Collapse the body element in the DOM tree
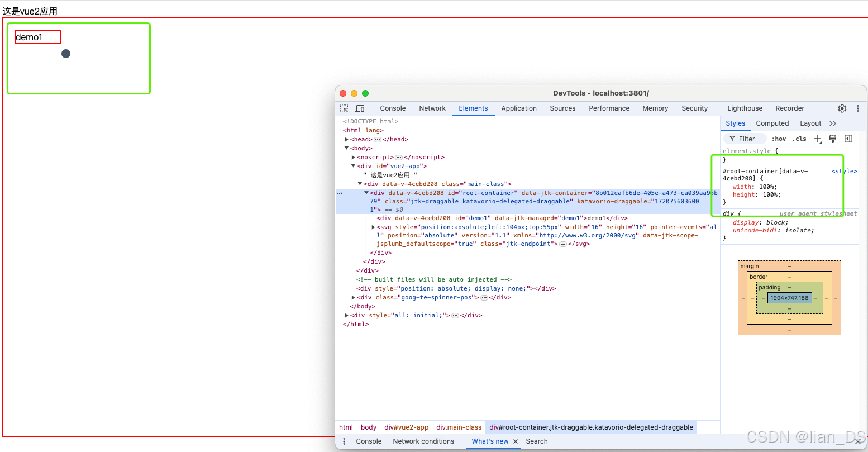 click(347, 148)
